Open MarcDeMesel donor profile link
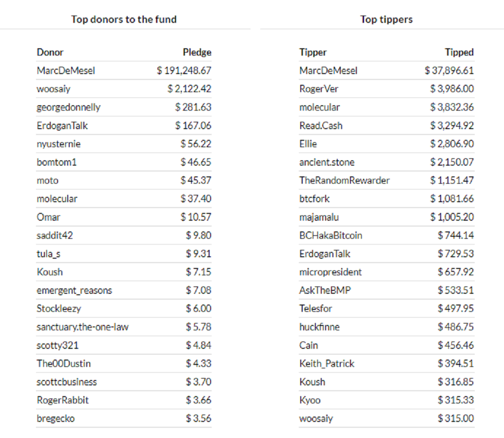Screen dimensions: 504x438 (66, 70)
